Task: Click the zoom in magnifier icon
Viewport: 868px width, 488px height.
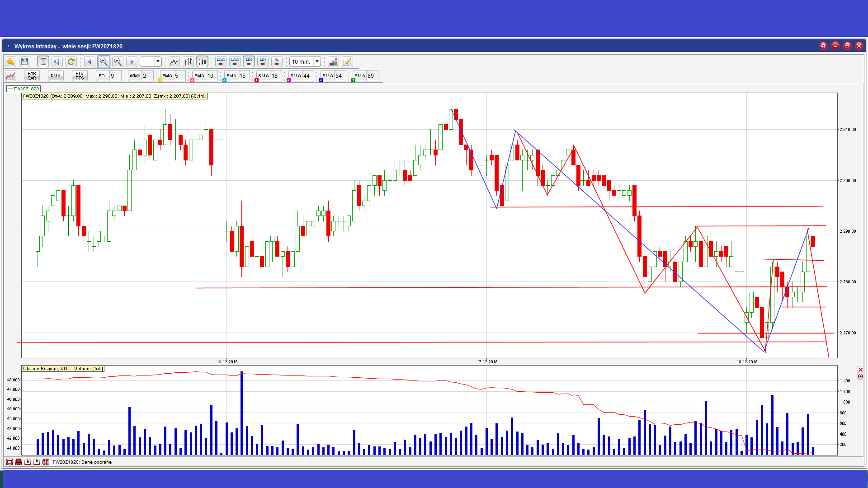Action: click(104, 61)
